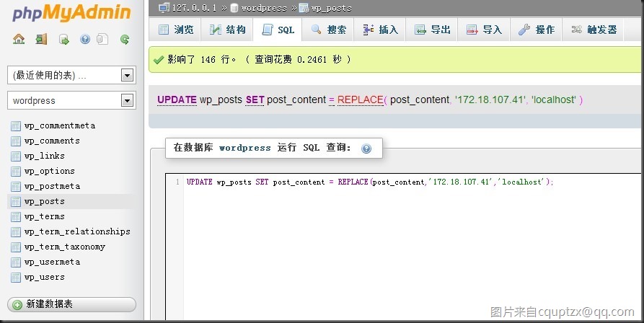644x323 pixels.
Task: Open wp_posts table link
Action: [x=45, y=202]
